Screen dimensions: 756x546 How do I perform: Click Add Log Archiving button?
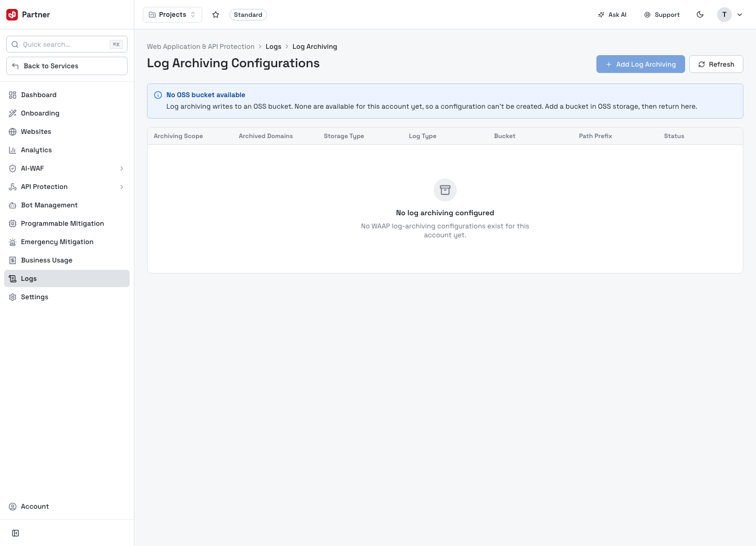click(640, 64)
